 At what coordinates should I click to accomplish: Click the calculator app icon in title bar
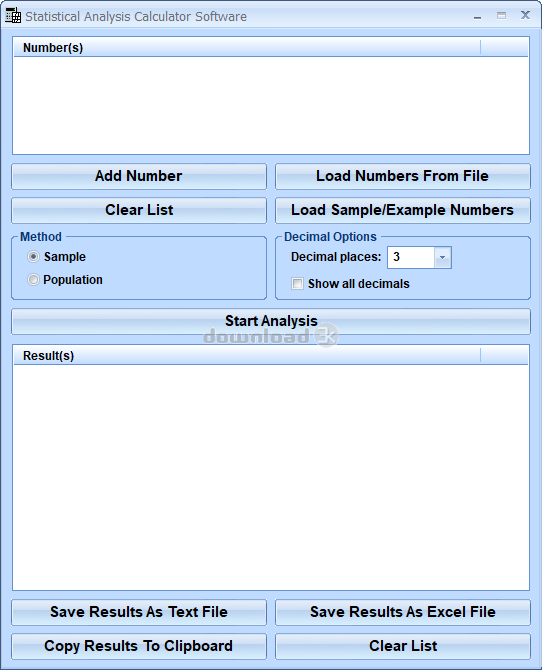coord(13,16)
